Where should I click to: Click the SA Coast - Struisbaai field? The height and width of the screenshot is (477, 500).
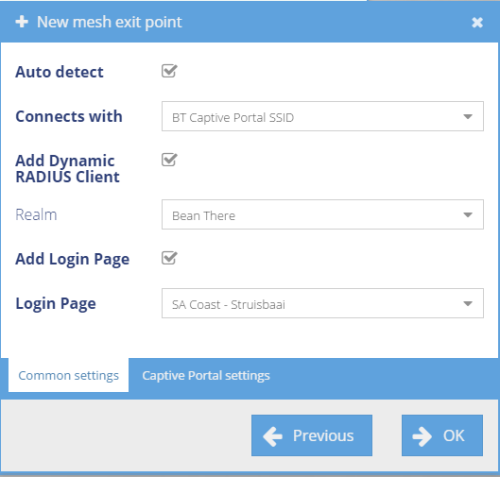point(322,303)
